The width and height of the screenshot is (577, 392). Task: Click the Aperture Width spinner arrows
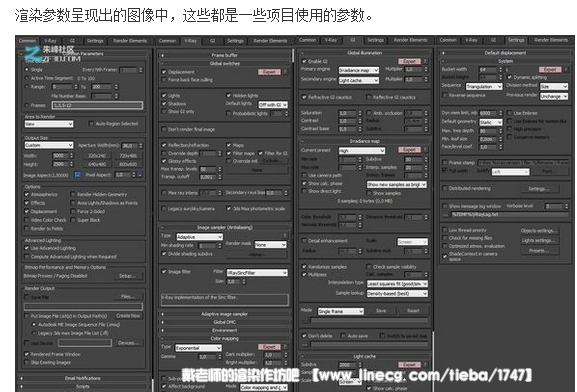point(141,145)
